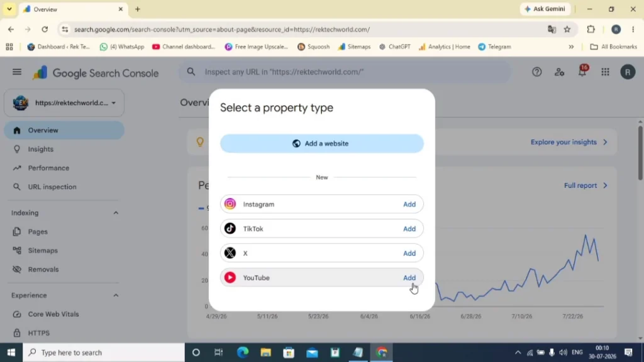Screen dimensions: 644x362
Task: Choose Add a website option
Action: coord(321,144)
